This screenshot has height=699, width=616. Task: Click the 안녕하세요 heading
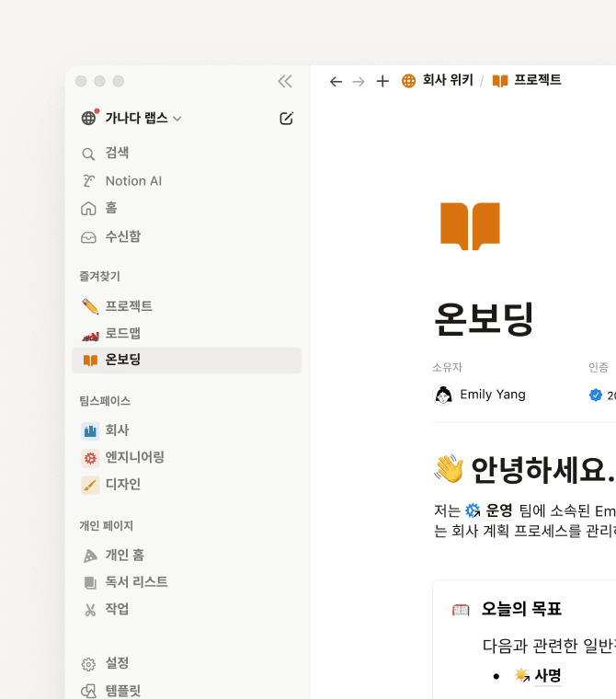click(x=542, y=470)
